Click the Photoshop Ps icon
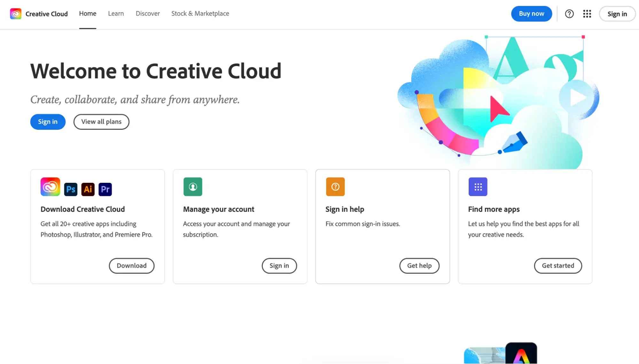The image size is (639, 364). click(x=71, y=189)
